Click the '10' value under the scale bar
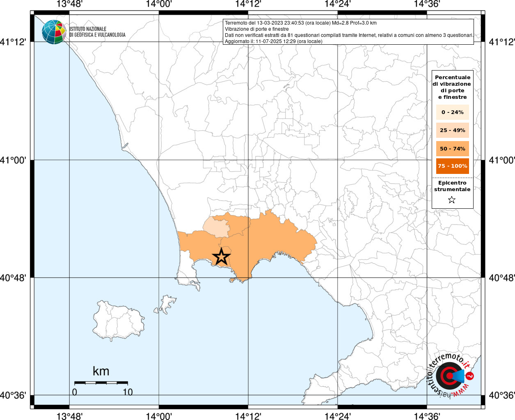The height and width of the screenshot is (420, 515). click(128, 392)
